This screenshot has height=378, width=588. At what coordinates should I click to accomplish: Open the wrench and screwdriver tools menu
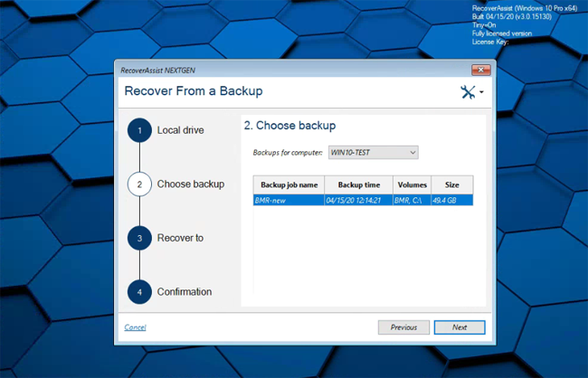pos(471,92)
